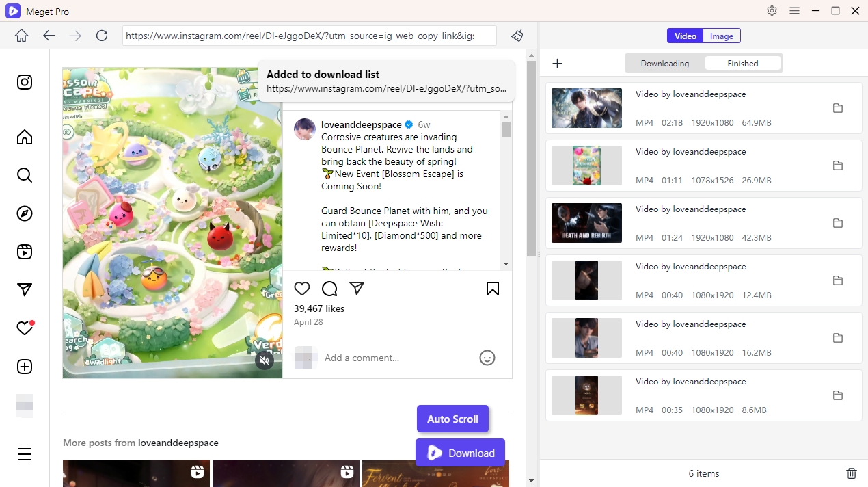
Task: Click the loveanddeepspace profile avatar
Action: pyautogui.click(x=305, y=129)
